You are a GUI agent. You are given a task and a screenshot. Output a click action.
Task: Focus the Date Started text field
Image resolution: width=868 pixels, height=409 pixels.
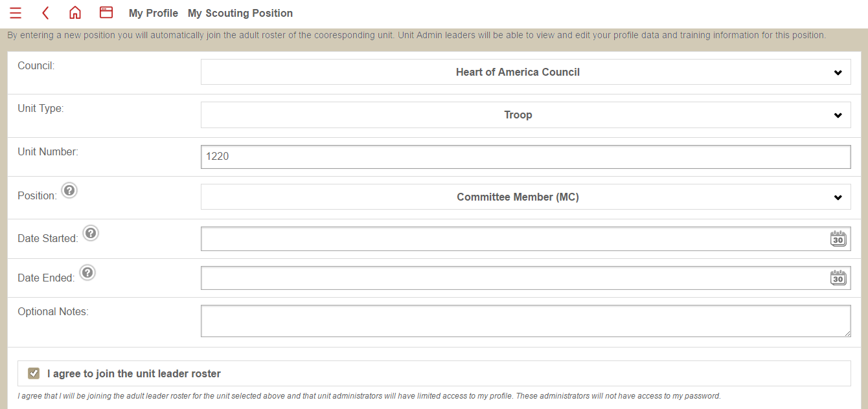click(515, 239)
